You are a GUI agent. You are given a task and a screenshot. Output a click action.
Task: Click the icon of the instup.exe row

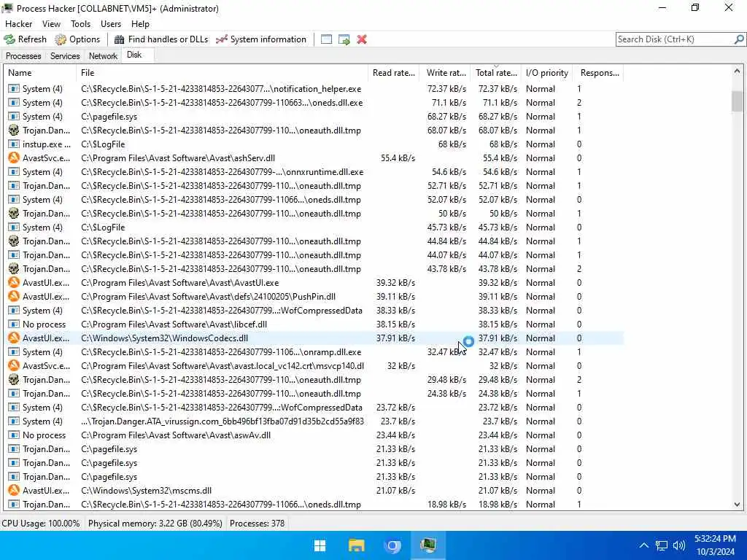pyautogui.click(x=14, y=144)
